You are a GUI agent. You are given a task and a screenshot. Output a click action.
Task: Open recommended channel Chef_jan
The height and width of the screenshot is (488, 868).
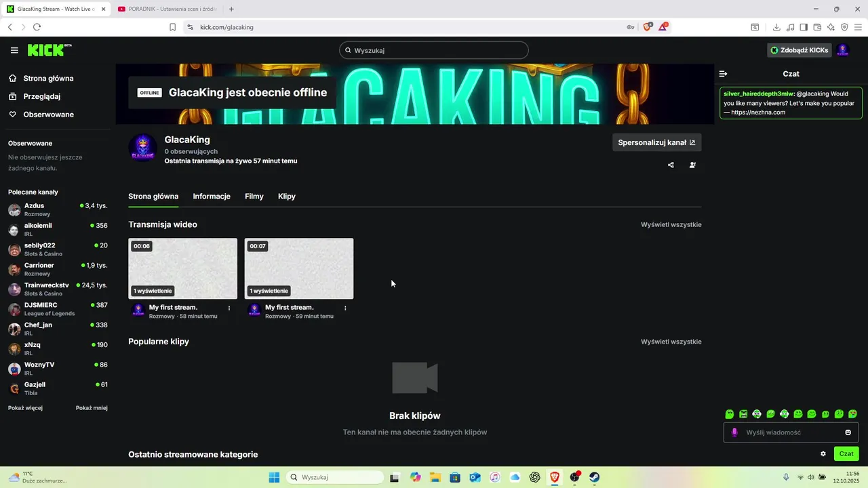pos(58,329)
